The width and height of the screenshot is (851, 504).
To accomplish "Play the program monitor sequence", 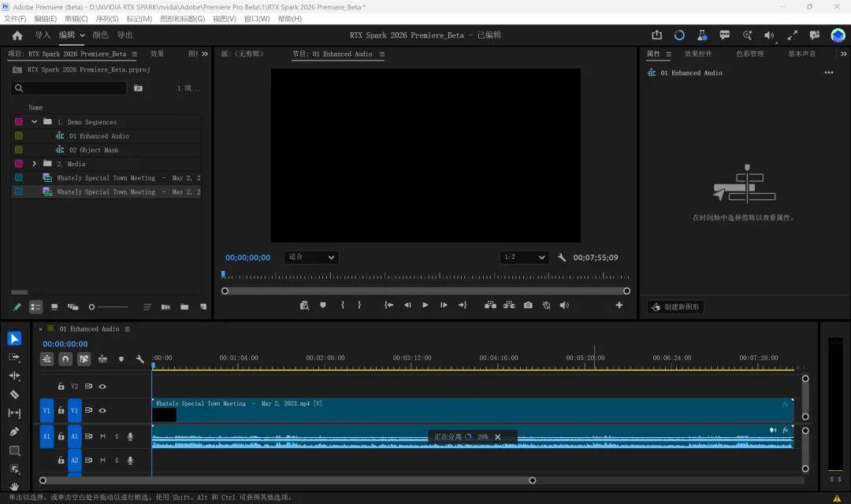I will (x=425, y=306).
